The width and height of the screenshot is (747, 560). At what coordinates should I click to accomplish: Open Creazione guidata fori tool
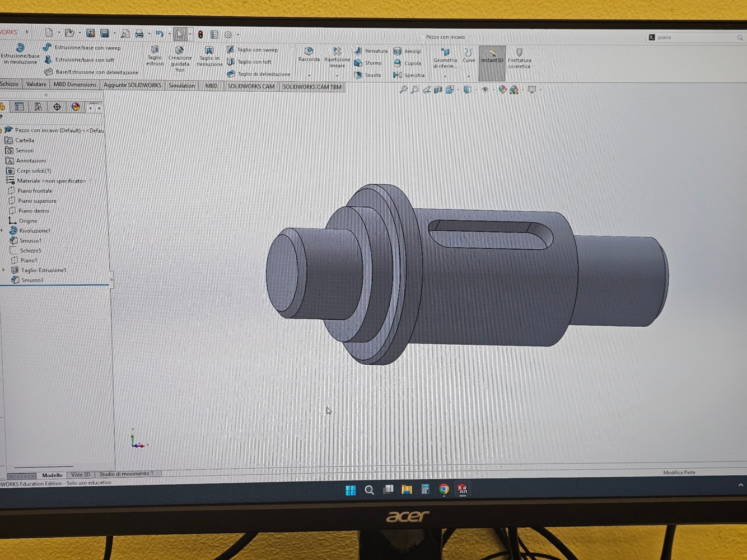(x=180, y=59)
